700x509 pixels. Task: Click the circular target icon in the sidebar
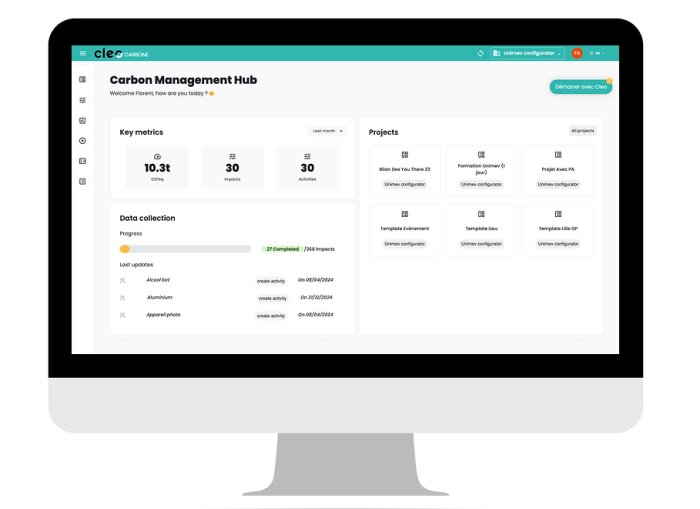82,141
